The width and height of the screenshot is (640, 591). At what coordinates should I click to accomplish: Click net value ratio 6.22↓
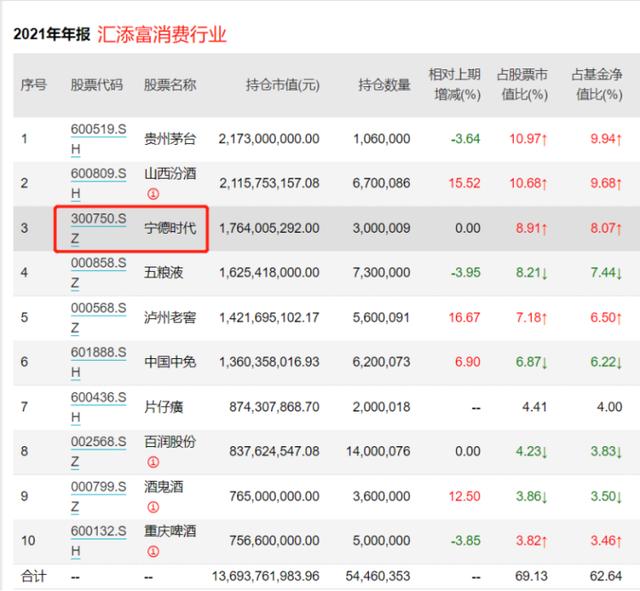[607, 362]
